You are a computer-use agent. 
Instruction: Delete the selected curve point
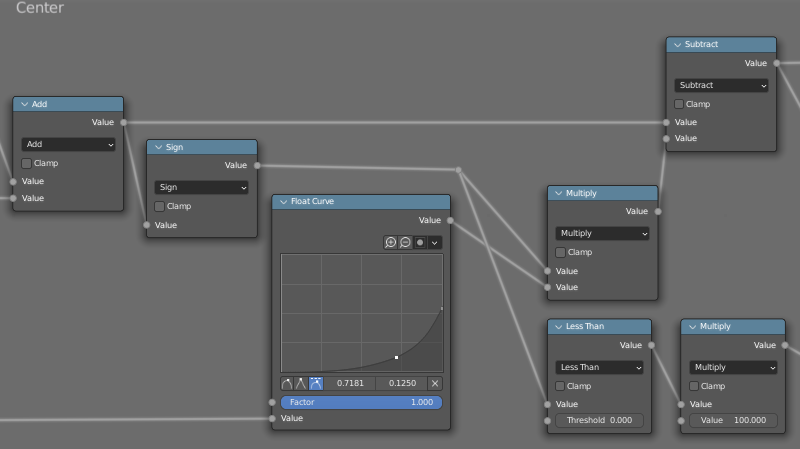(x=435, y=383)
